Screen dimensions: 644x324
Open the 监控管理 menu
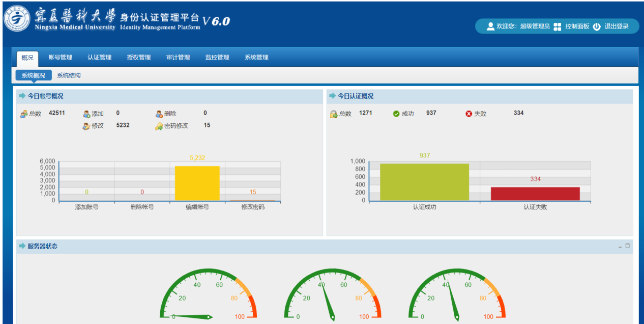[x=217, y=58]
